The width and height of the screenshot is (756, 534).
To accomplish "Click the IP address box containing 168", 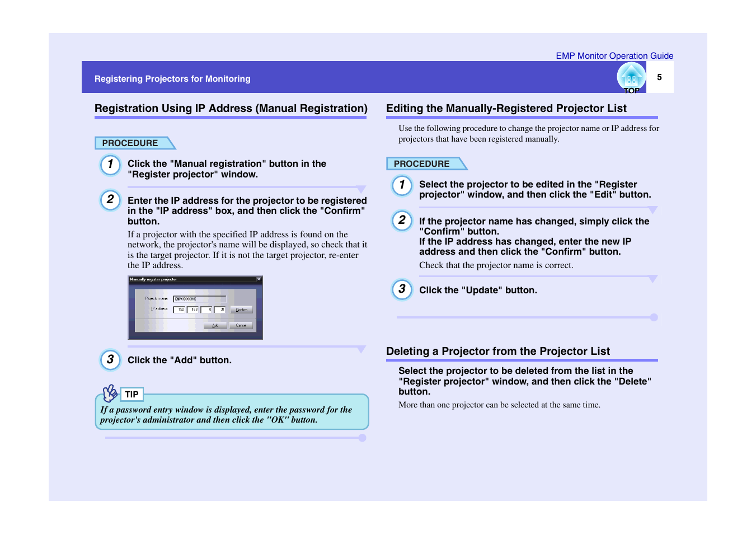I will (193, 310).
